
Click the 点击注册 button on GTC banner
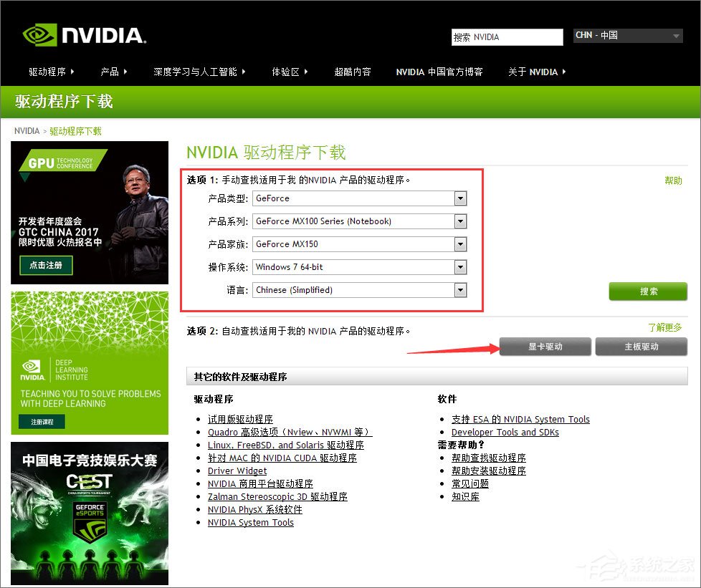point(45,264)
